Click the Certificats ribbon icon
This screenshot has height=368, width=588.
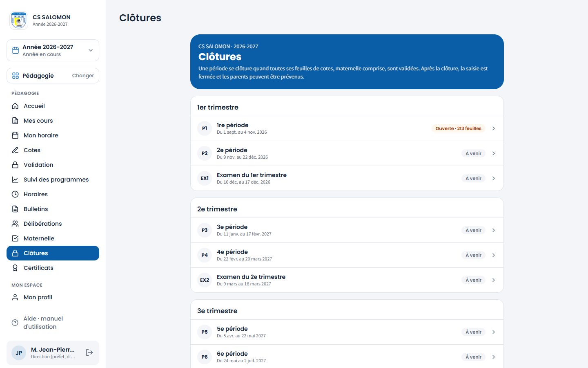15,268
